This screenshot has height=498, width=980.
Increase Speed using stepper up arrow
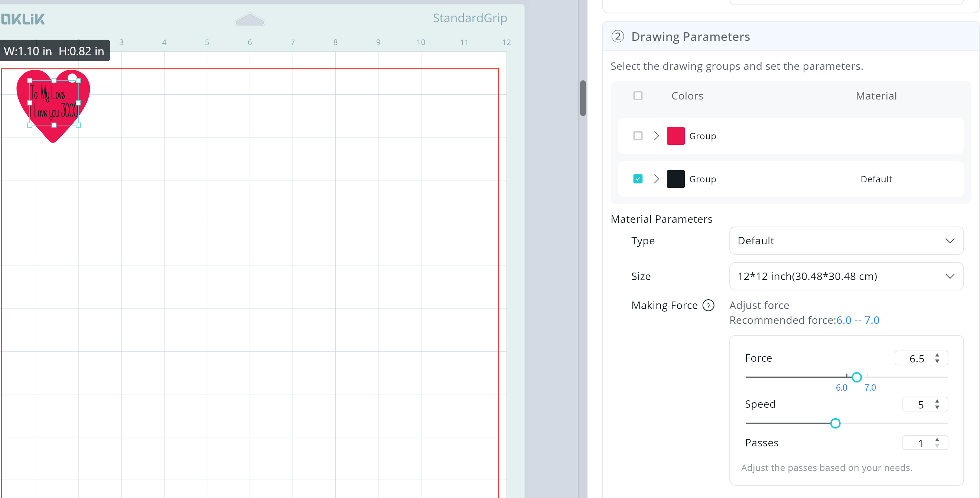937,401
